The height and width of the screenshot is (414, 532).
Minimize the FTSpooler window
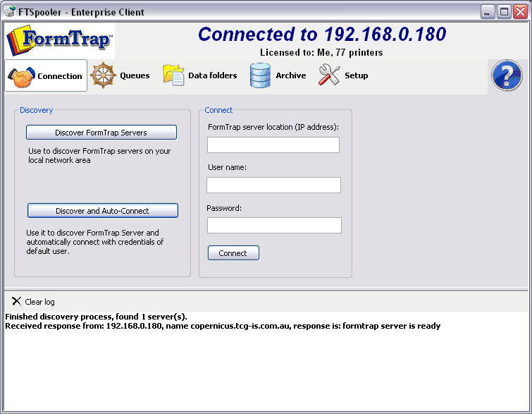point(488,12)
